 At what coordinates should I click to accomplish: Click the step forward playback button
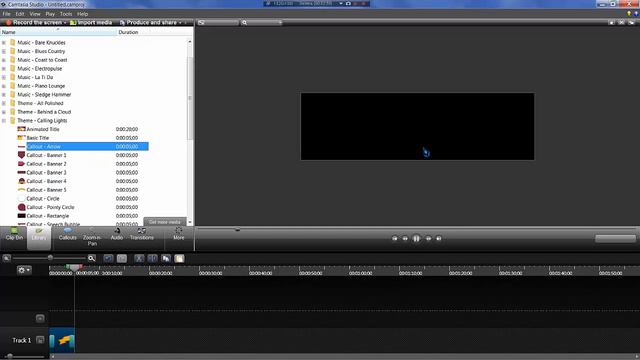[x=428, y=238]
